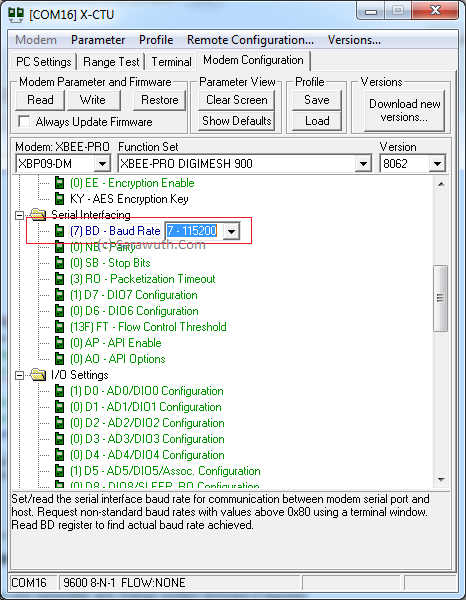Screen dimensions: 466x600
Task: Click the Read button
Action: [40, 100]
